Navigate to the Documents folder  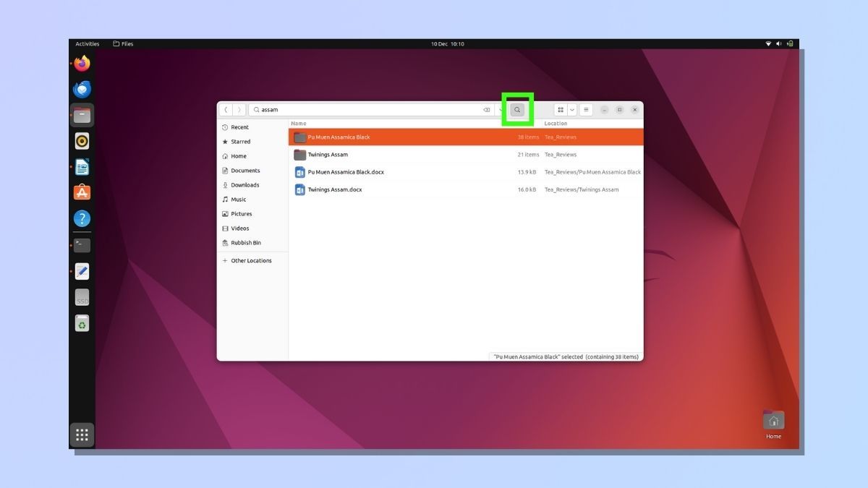click(245, 171)
